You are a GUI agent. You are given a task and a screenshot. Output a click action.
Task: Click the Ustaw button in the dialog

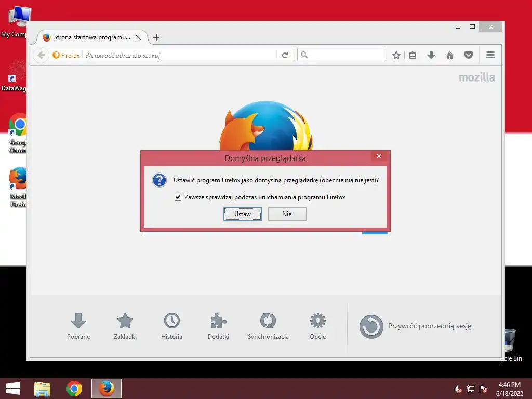[x=242, y=214]
